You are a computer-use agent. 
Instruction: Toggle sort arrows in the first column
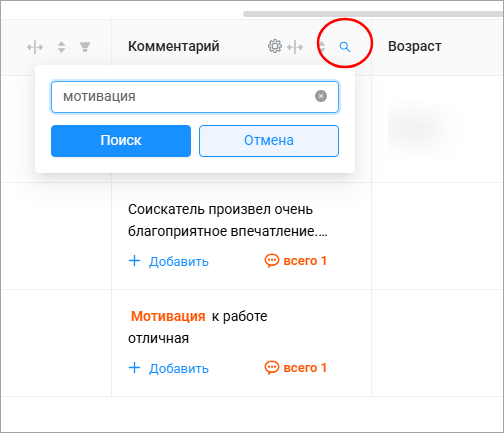click(x=61, y=47)
